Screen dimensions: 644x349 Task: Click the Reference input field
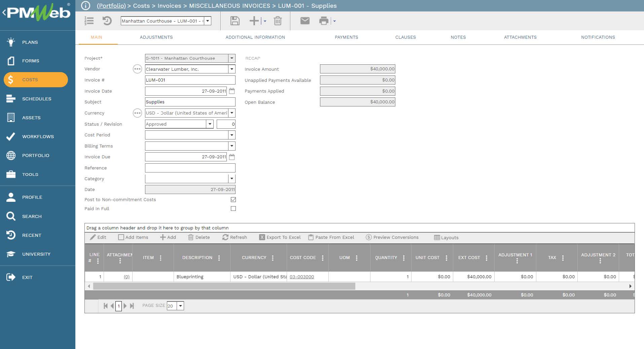(190, 168)
